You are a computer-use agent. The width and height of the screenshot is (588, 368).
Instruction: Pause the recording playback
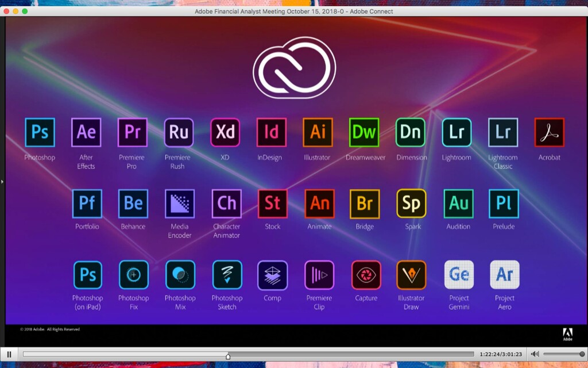click(x=9, y=354)
